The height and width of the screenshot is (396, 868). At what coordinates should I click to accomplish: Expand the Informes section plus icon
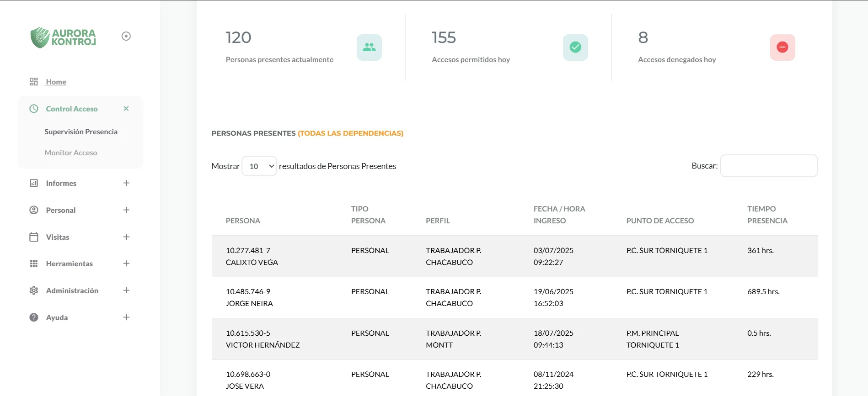(x=127, y=183)
